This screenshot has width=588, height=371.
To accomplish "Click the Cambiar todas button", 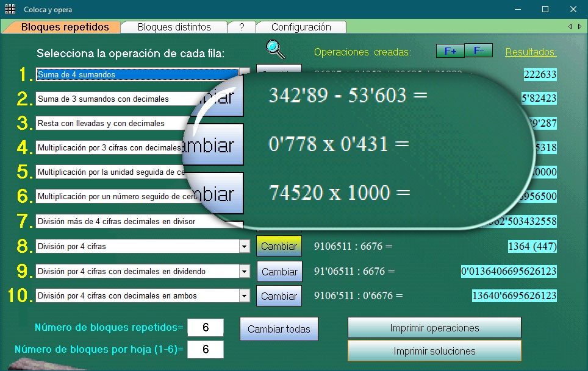I will [x=279, y=329].
